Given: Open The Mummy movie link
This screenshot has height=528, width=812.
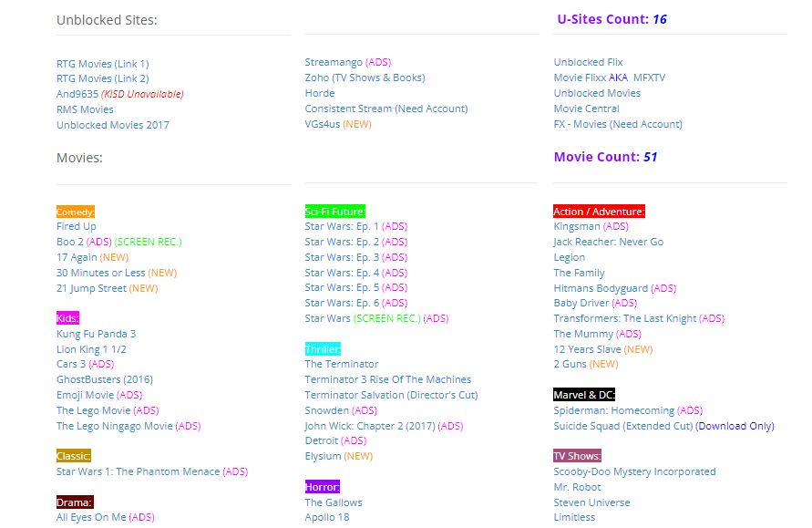Looking at the screenshot, I should click(x=583, y=334).
